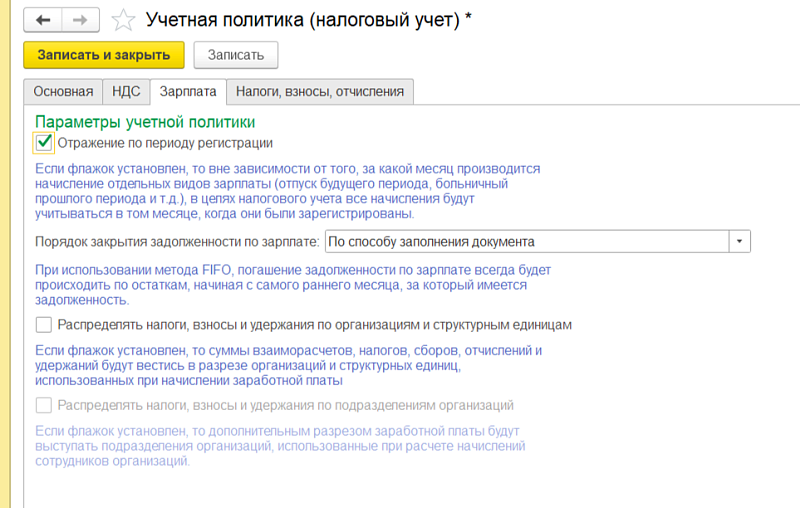Go to 'Налоги, взносы, отчисления' tab
Viewport: 800px width, 508px height.
320,91
